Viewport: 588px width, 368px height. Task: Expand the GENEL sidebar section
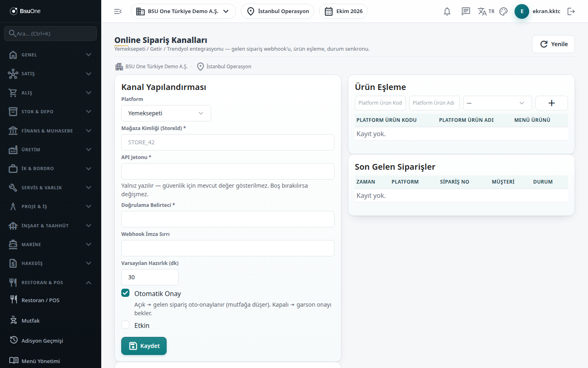(x=51, y=55)
